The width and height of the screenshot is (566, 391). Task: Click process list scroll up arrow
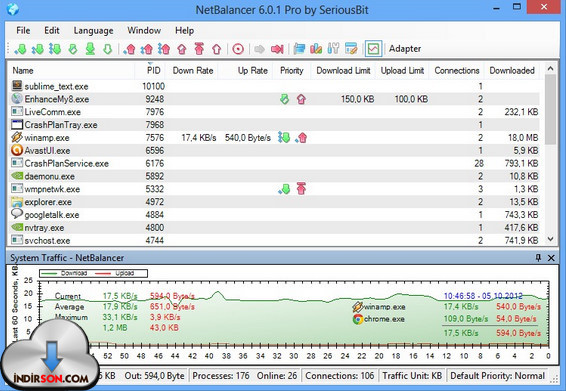coord(550,68)
